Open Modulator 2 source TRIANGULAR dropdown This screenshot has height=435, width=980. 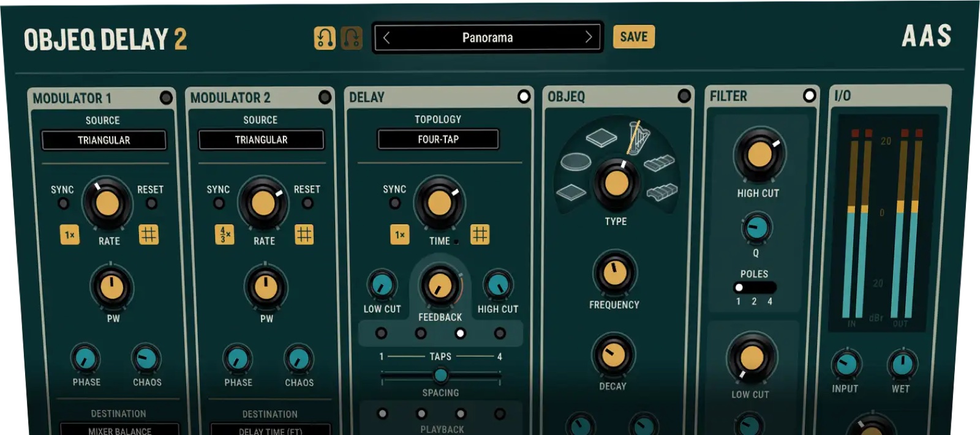(262, 139)
